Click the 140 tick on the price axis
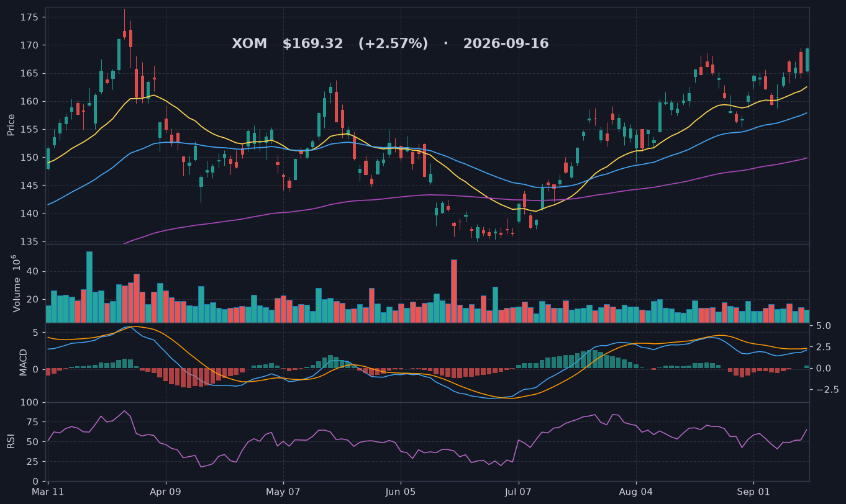Image resolution: width=846 pixels, height=504 pixels. pyautogui.click(x=30, y=214)
